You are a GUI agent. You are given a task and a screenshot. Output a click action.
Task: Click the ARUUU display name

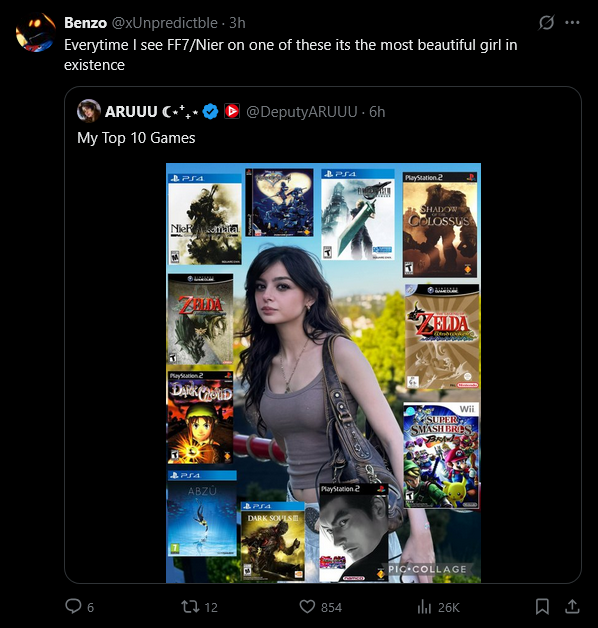coord(131,112)
